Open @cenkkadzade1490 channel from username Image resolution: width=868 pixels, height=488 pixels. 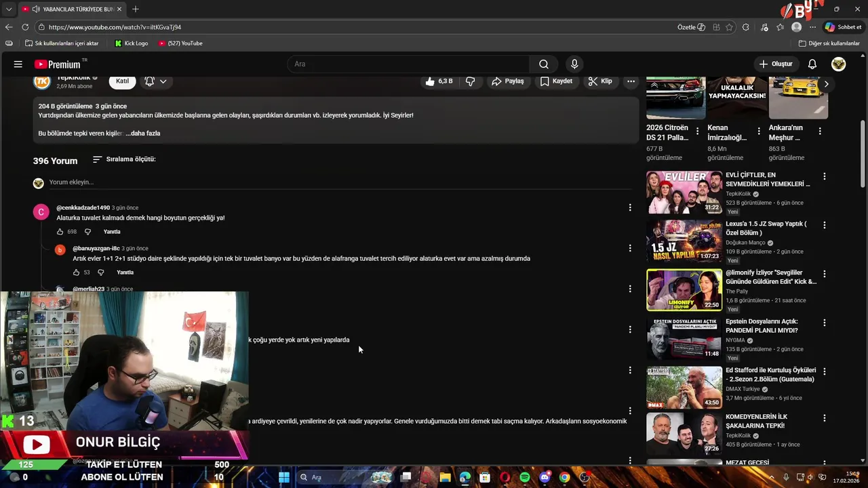[83, 207]
